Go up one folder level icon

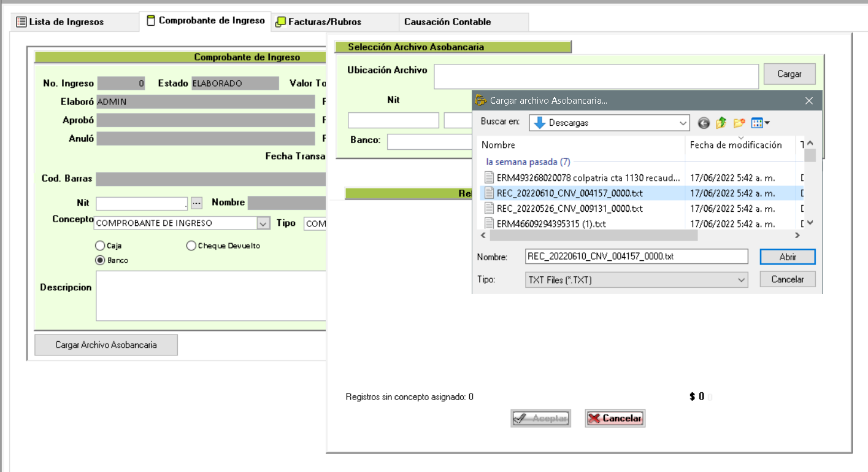pyautogui.click(x=721, y=123)
